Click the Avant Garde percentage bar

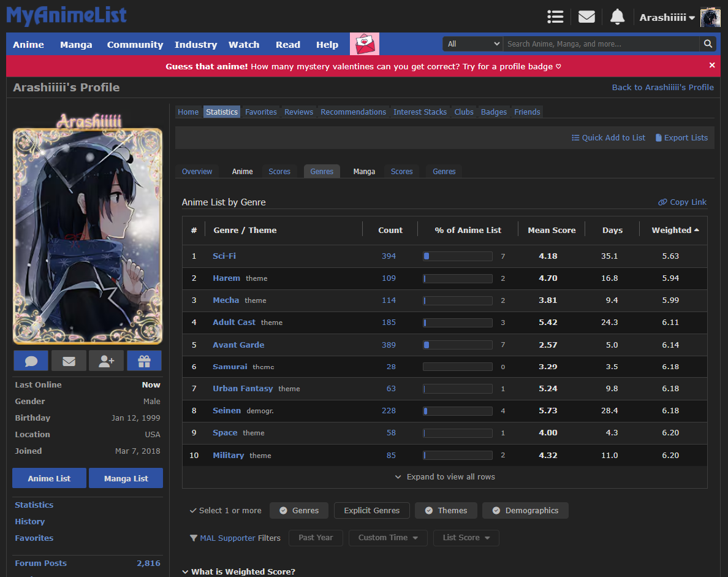pos(458,345)
